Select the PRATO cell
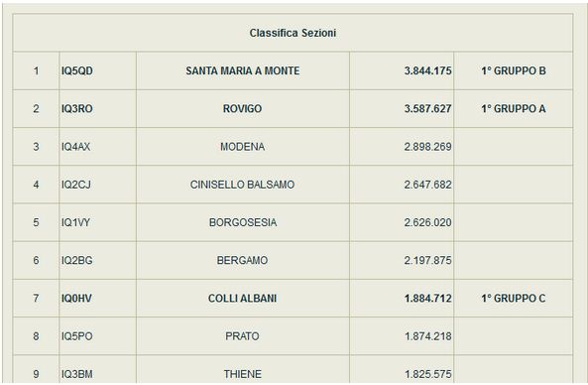 (243, 336)
